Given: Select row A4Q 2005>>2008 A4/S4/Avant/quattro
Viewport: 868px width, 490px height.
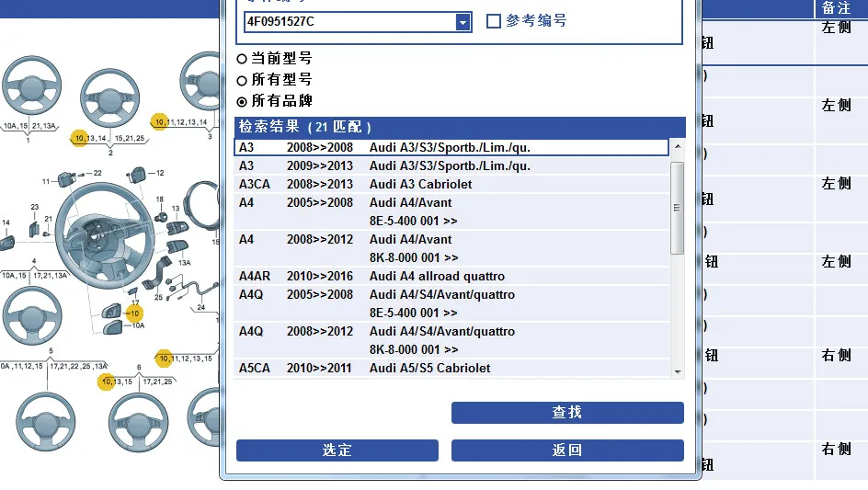Looking at the screenshot, I should tap(451, 303).
